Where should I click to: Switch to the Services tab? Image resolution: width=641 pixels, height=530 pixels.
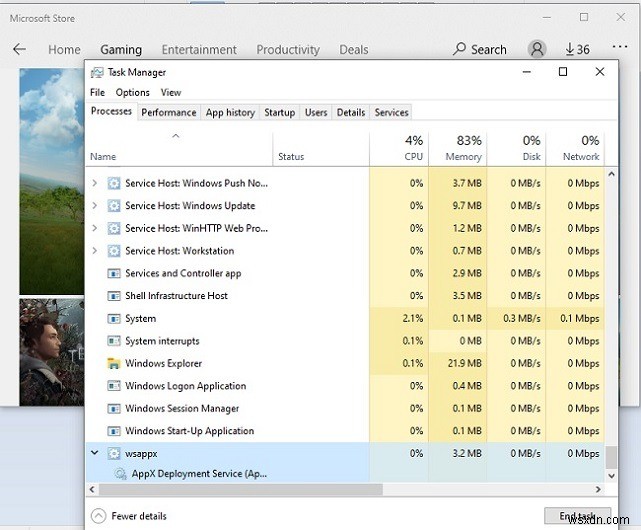[391, 112]
